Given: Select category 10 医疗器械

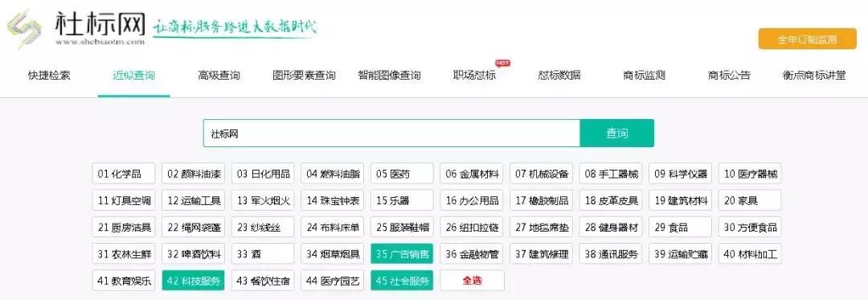Looking at the screenshot, I should tap(750, 174).
